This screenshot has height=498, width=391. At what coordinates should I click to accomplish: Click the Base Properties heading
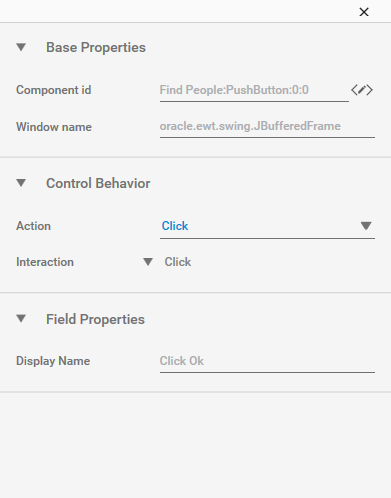tap(96, 47)
